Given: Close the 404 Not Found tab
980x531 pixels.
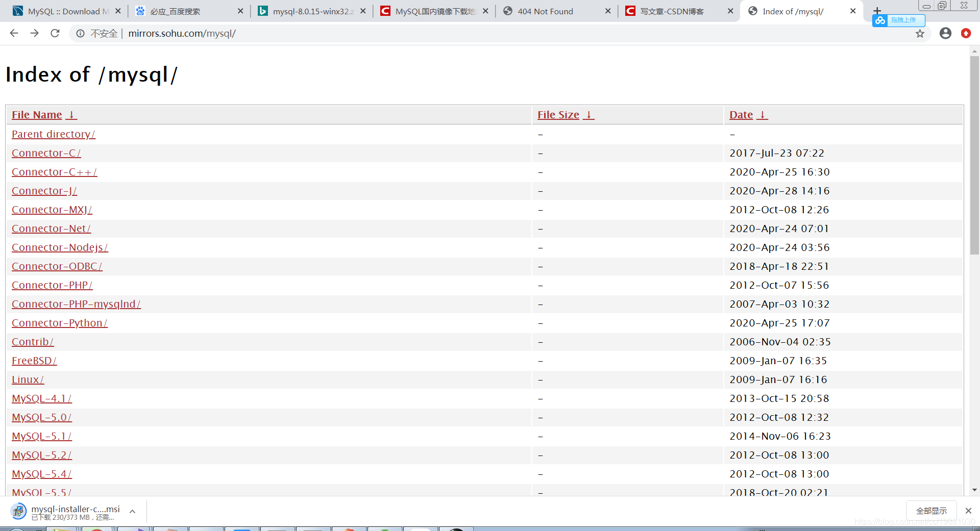Looking at the screenshot, I should point(608,11).
